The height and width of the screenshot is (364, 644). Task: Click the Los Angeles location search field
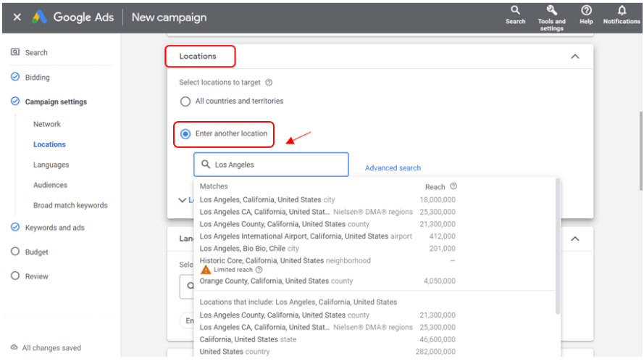pos(271,165)
